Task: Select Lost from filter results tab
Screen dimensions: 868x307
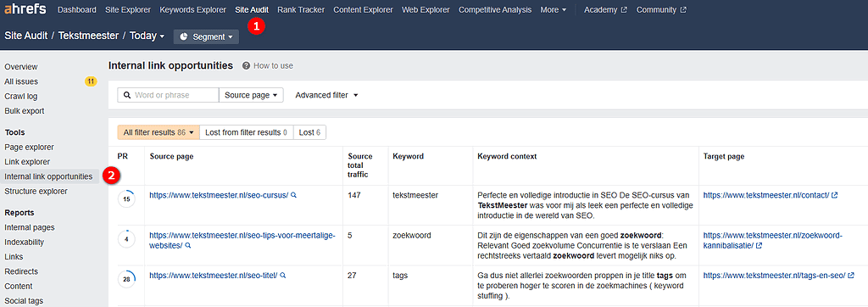Action: pos(247,132)
